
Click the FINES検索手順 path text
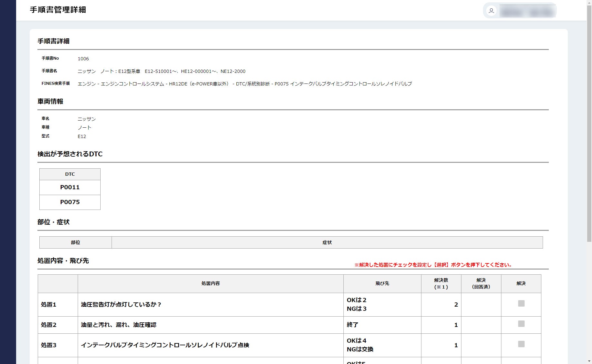245,84
